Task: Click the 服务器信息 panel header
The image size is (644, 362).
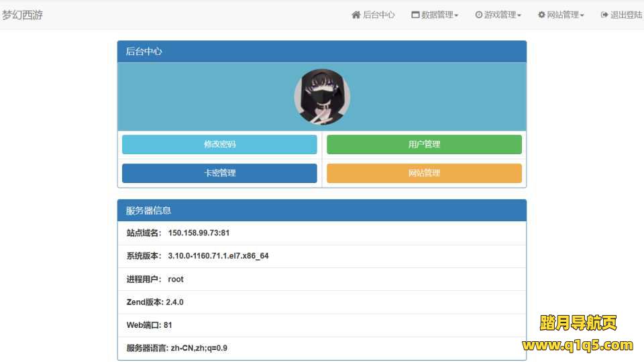Action: coord(322,210)
